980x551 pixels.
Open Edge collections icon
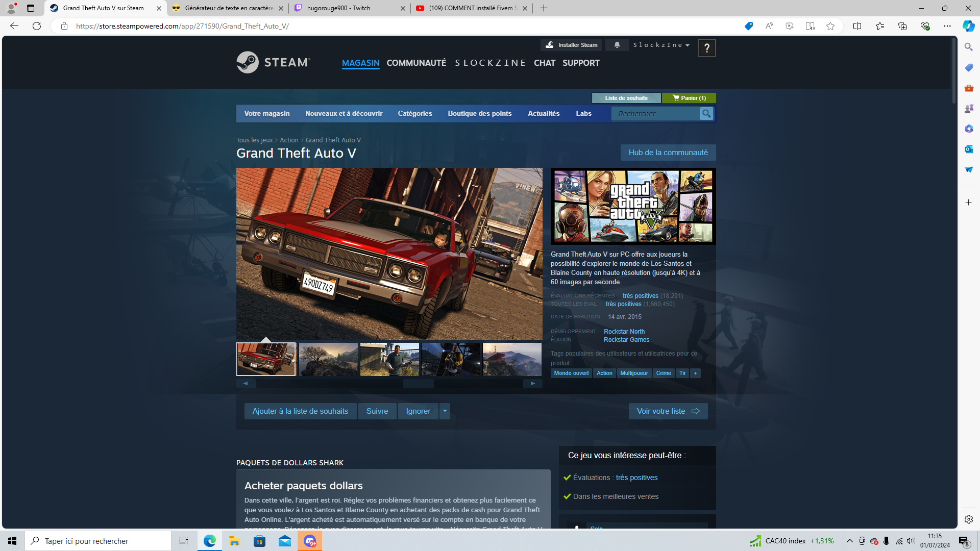pos(902,26)
